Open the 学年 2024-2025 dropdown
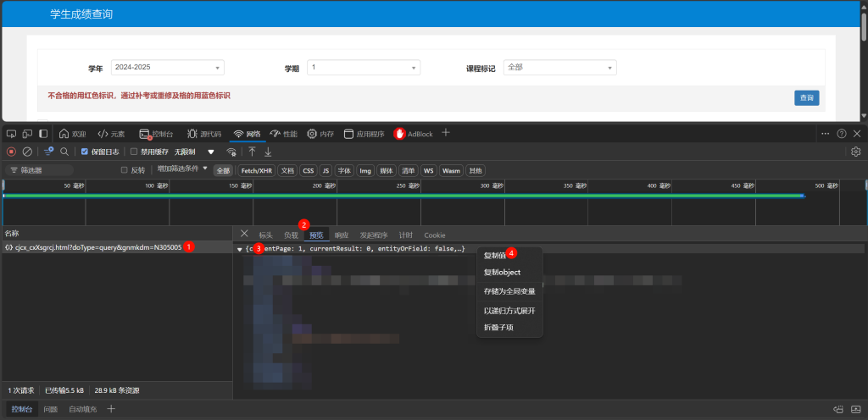This screenshot has width=868, height=420. click(x=168, y=68)
